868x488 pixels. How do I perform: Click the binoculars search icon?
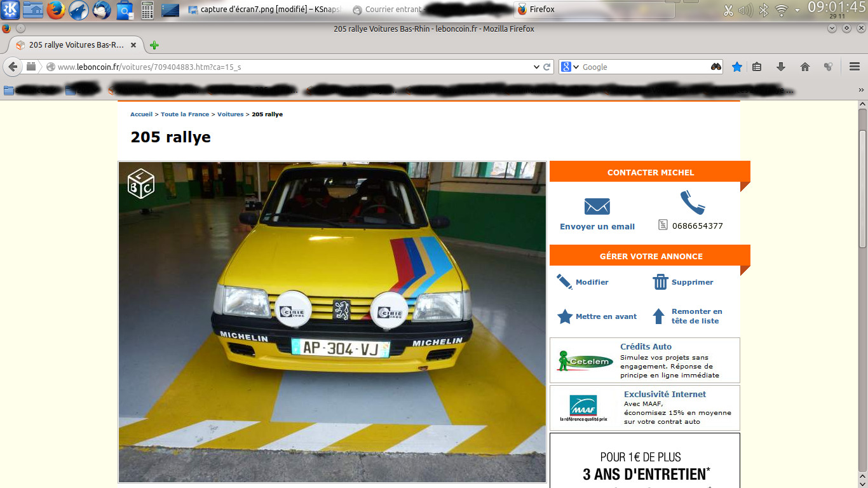tap(716, 67)
